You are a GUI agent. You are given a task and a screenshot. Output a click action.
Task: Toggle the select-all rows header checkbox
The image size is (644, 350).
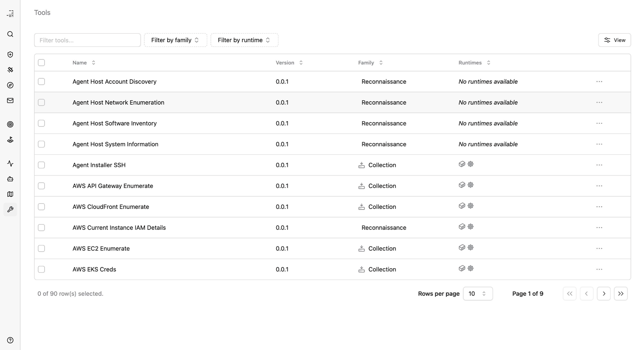[41, 63]
